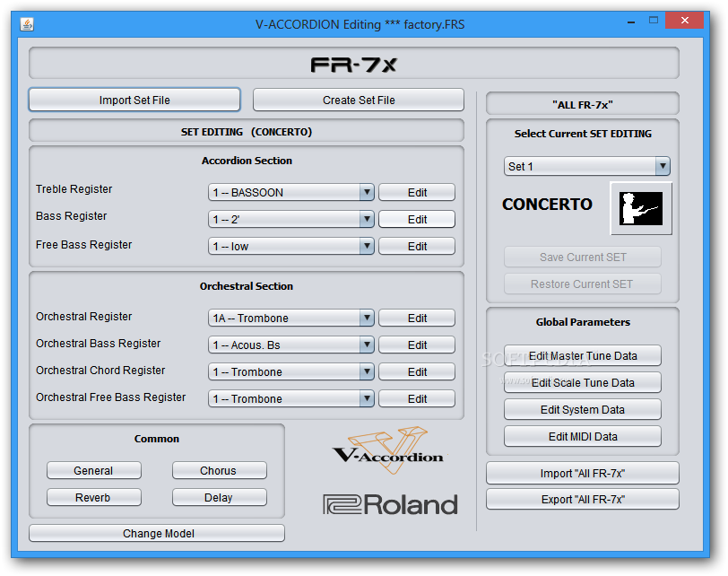Click Import "All FR-7x" button
Viewport: 728px width, 576px height.
583,474
